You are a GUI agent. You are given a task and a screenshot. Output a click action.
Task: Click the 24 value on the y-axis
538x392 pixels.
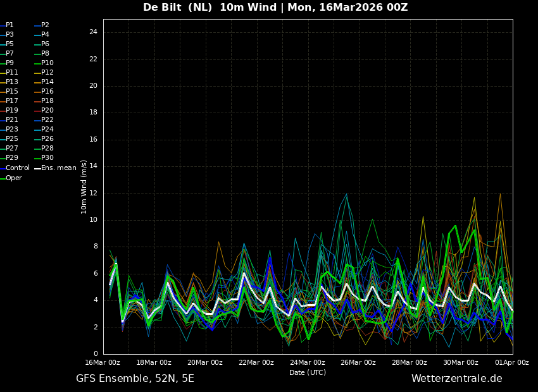click(93, 32)
